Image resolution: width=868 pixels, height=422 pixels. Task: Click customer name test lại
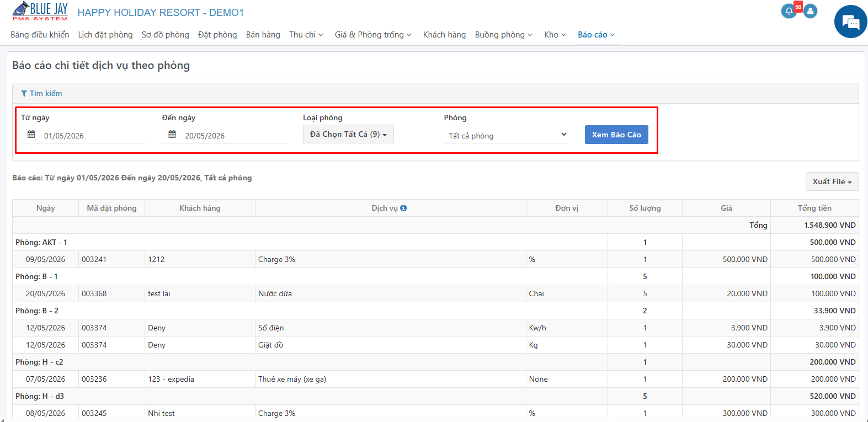pos(159,293)
